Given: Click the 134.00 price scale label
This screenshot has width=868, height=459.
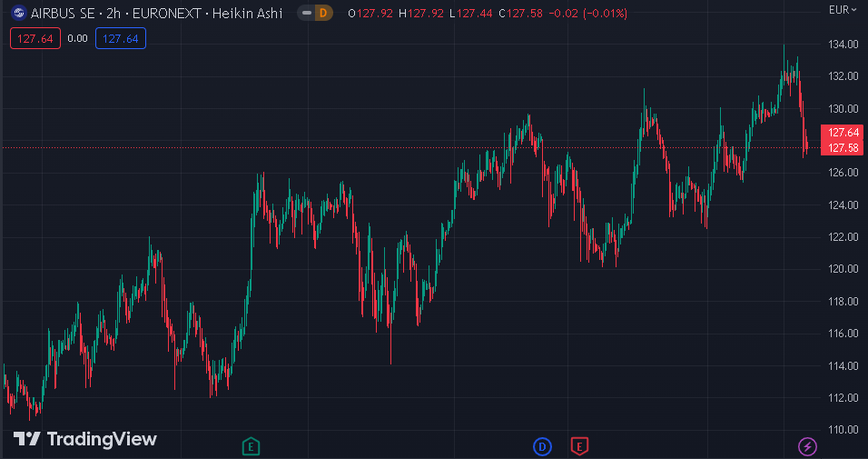Looking at the screenshot, I should pyautogui.click(x=843, y=45).
